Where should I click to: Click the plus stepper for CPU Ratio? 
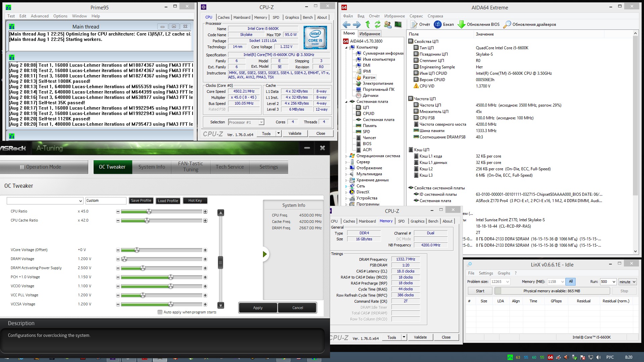click(x=205, y=212)
